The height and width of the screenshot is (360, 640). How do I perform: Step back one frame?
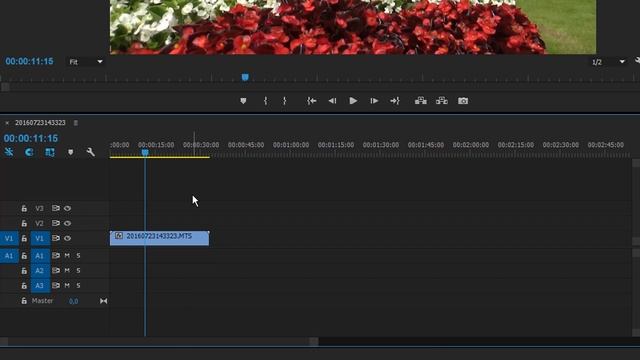(333, 101)
